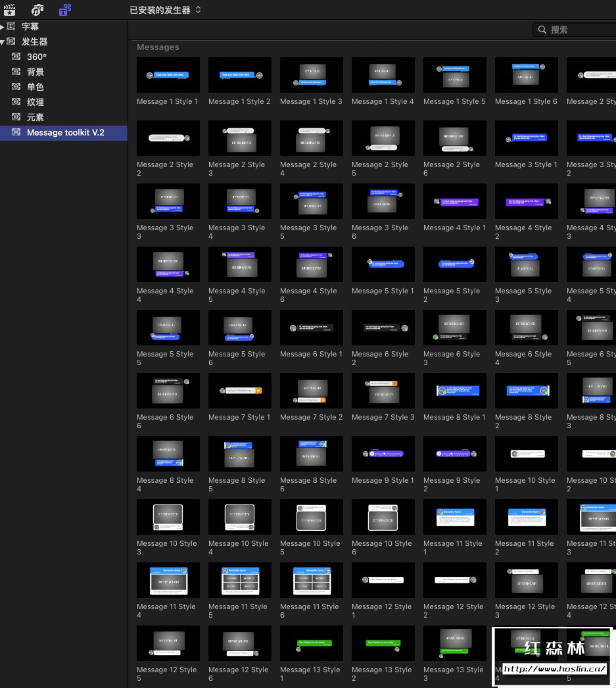This screenshot has width=616, height=688.
Task: Select Message 13 Style 1 thumbnail
Action: (312, 643)
